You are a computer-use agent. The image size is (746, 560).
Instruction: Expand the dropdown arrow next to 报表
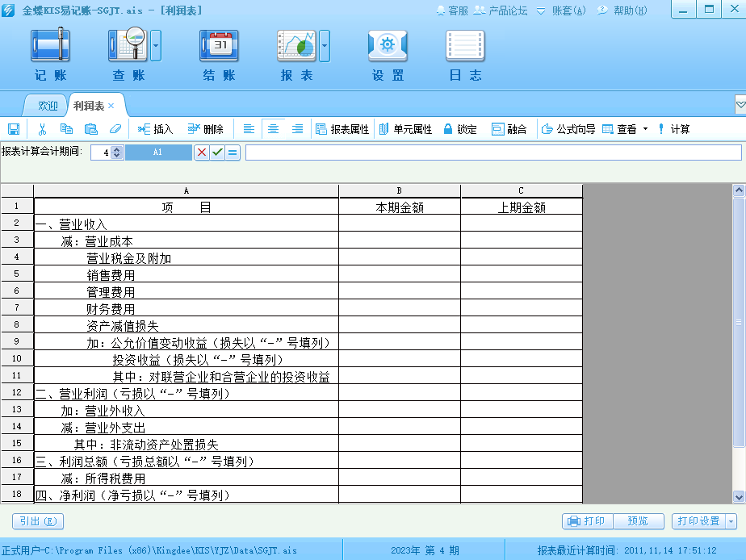pos(325,46)
